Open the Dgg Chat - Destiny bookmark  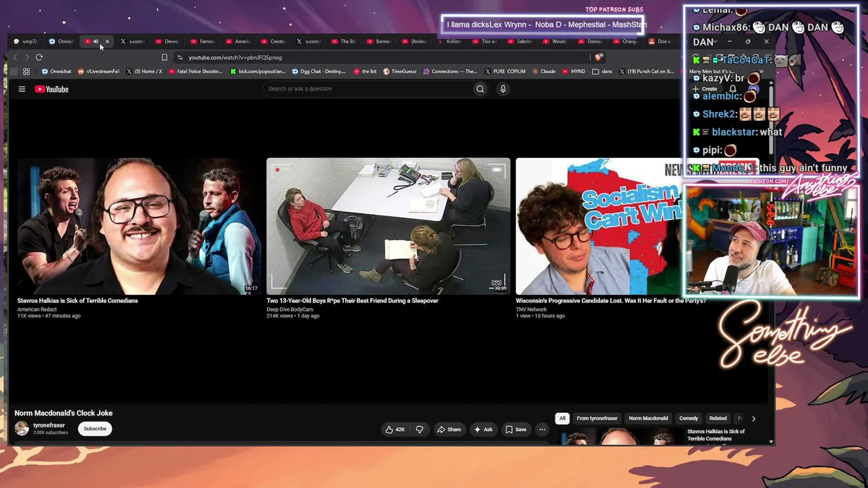click(x=318, y=71)
